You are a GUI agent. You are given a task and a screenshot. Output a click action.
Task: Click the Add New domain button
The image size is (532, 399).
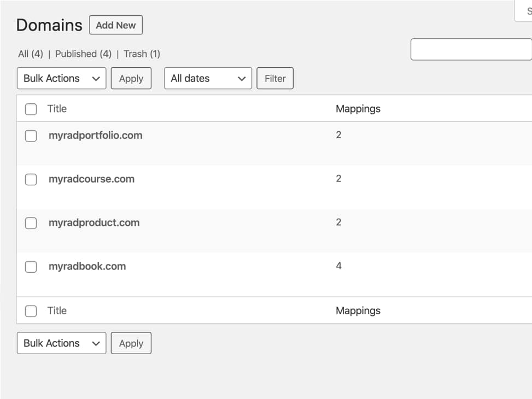click(x=115, y=25)
